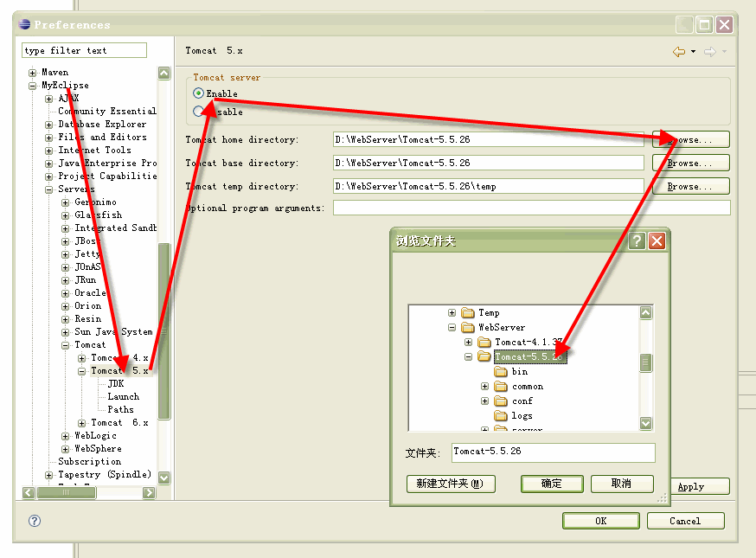756x558 pixels.
Task: Select Community Essentials in the tree
Action: (x=107, y=111)
